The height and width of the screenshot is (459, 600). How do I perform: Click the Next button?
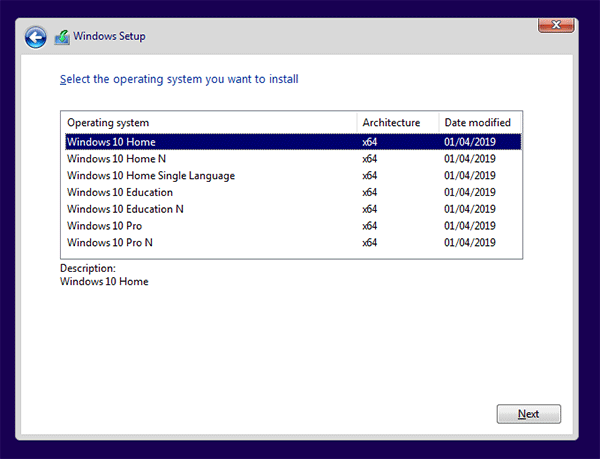pyautogui.click(x=528, y=414)
